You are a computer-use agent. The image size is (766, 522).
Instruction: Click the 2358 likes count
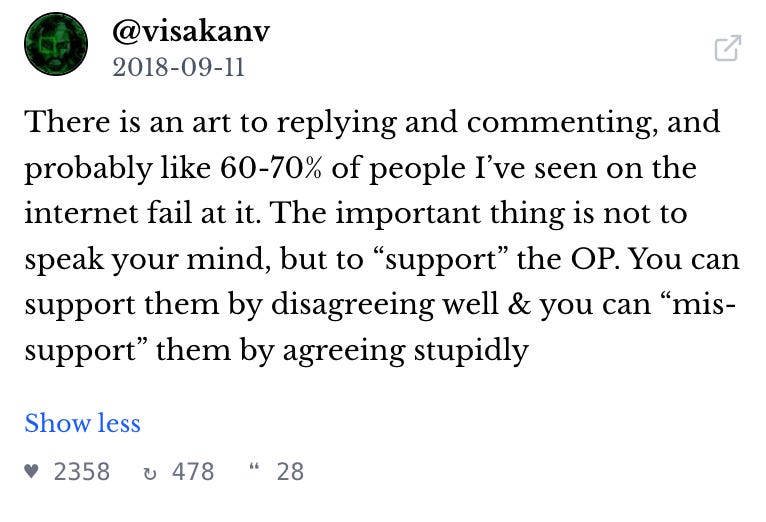81,472
